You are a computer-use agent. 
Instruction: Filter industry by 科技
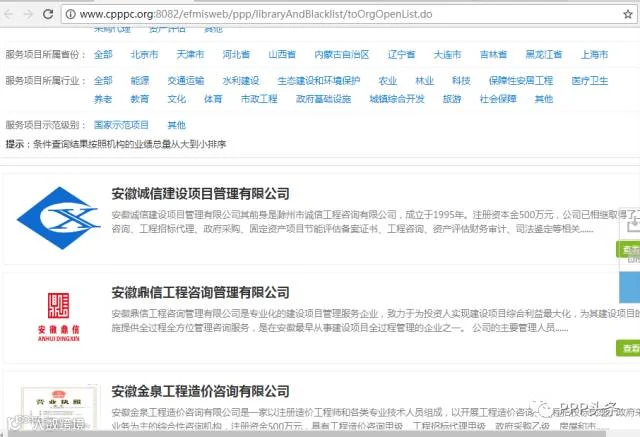pyautogui.click(x=461, y=80)
